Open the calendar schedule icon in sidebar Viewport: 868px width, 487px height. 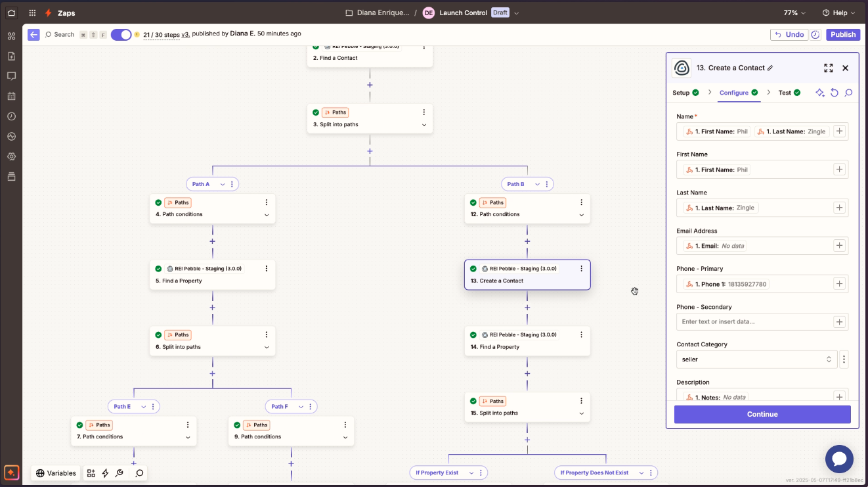point(11,96)
